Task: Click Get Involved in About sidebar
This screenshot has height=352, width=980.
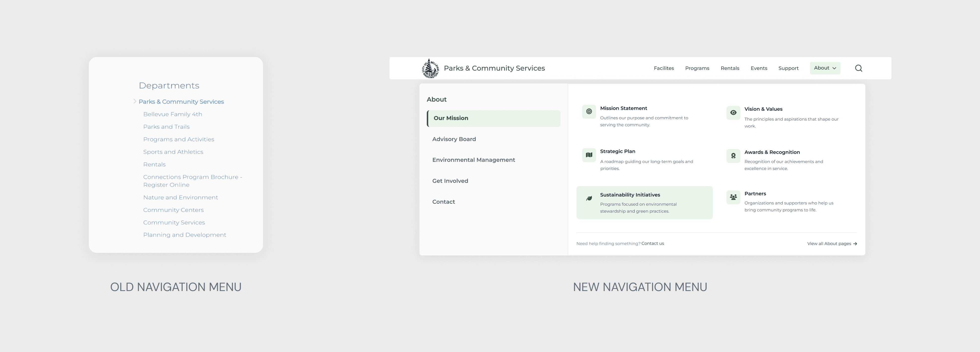Action: [450, 181]
